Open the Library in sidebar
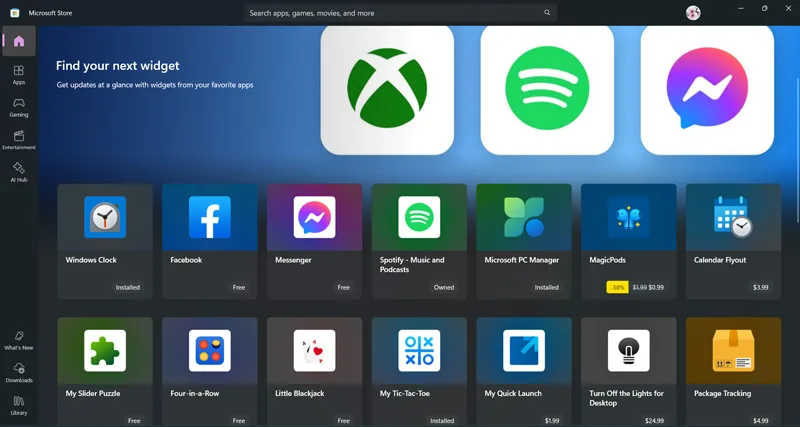 [19, 406]
